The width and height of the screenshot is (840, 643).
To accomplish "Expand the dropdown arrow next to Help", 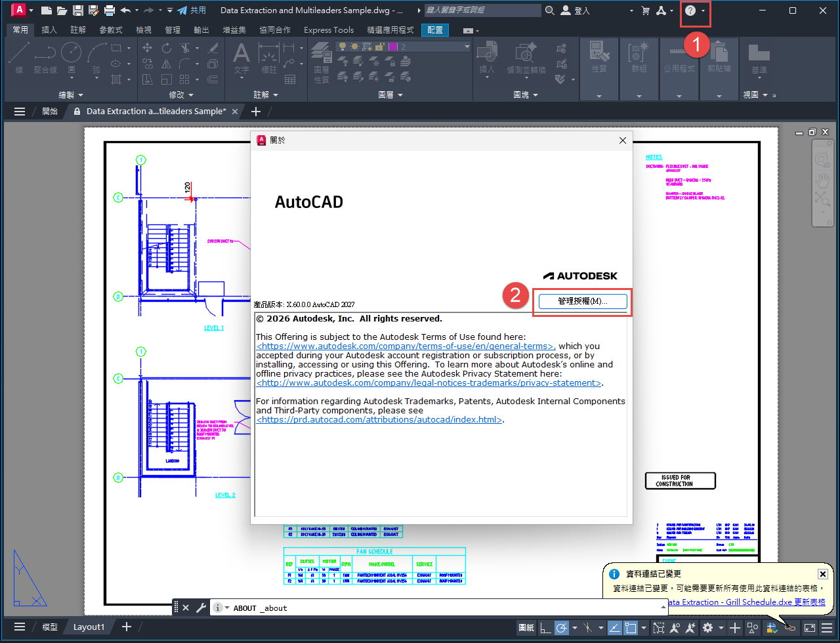I will [x=703, y=11].
